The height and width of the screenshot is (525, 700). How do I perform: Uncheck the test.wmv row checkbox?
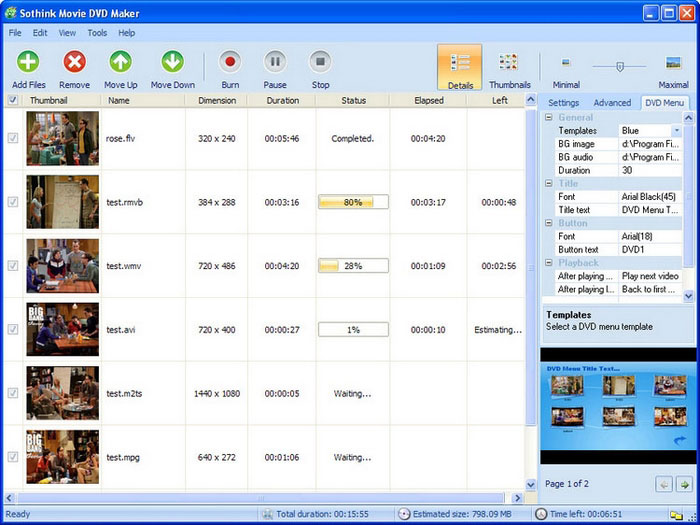12,266
